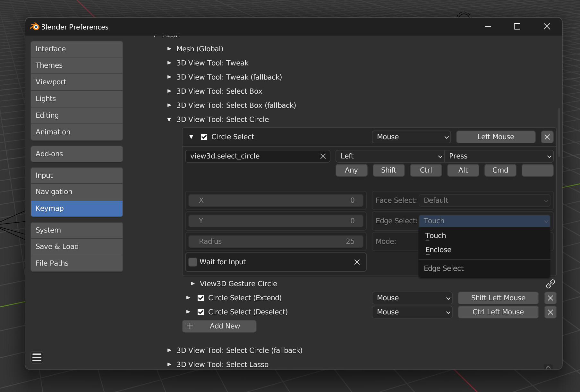Click the Blender logo in title bar

pyautogui.click(x=34, y=27)
